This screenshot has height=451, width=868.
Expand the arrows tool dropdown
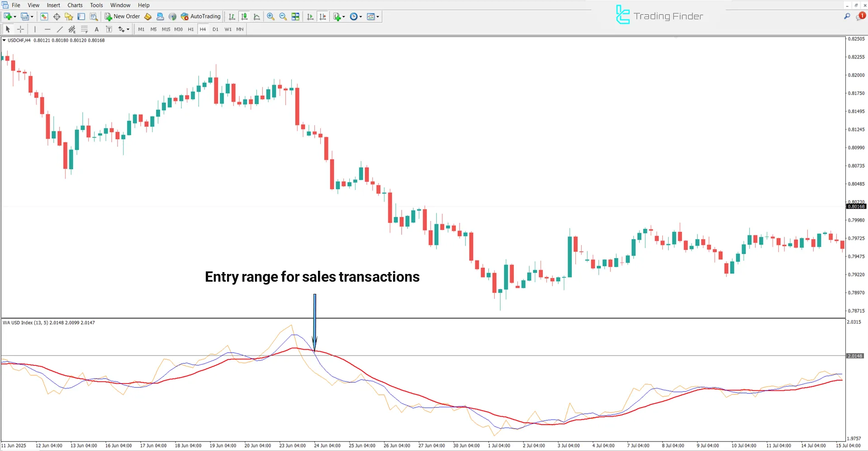(128, 29)
